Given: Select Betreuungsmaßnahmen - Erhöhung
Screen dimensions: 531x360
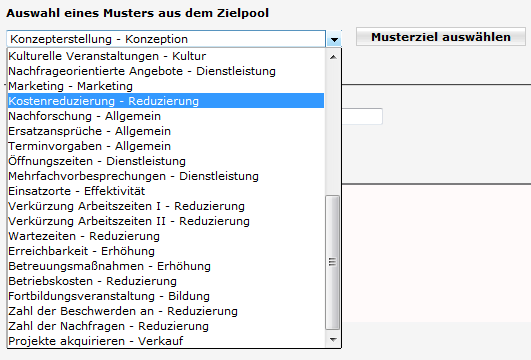Looking at the screenshot, I should (166, 266).
